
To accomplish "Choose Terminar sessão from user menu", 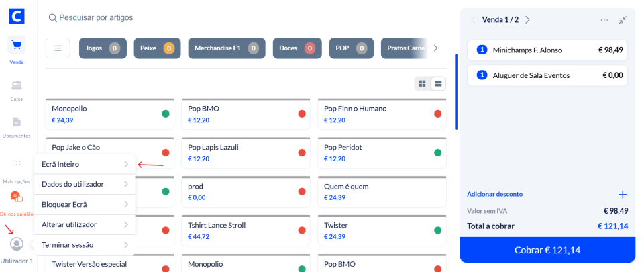I will [x=85, y=245].
